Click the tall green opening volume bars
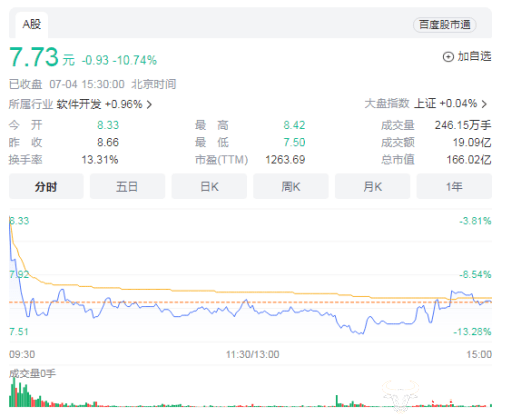This screenshot has height=416, width=521. coord(19,393)
